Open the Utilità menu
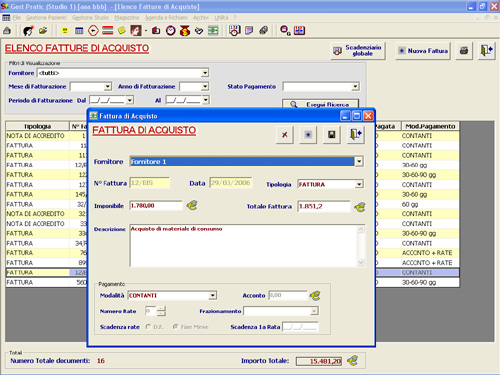The height and width of the screenshot is (375, 500). [x=221, y=17]
